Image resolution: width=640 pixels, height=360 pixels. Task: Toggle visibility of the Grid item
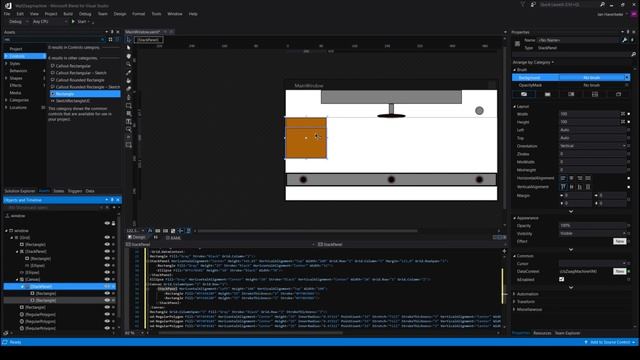click(107, 238)
